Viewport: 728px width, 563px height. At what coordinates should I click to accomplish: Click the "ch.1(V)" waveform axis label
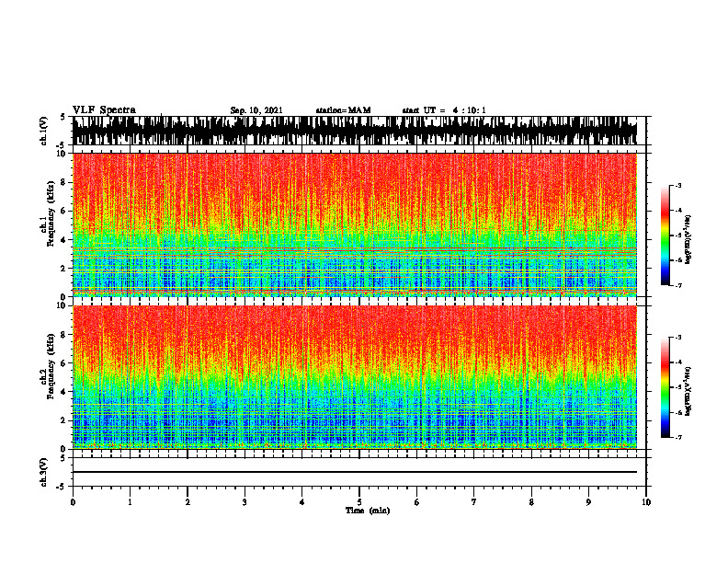[x=43, y=131]
